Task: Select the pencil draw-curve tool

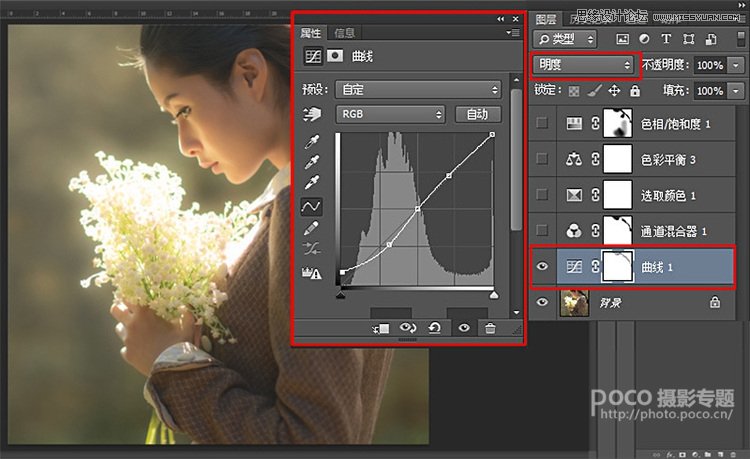Action: 311,228
